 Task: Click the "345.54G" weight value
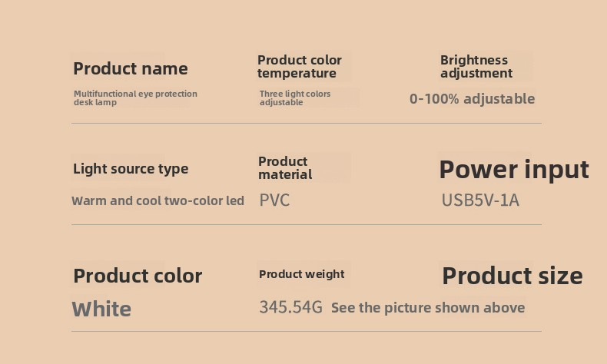click(x=290, y=307)
